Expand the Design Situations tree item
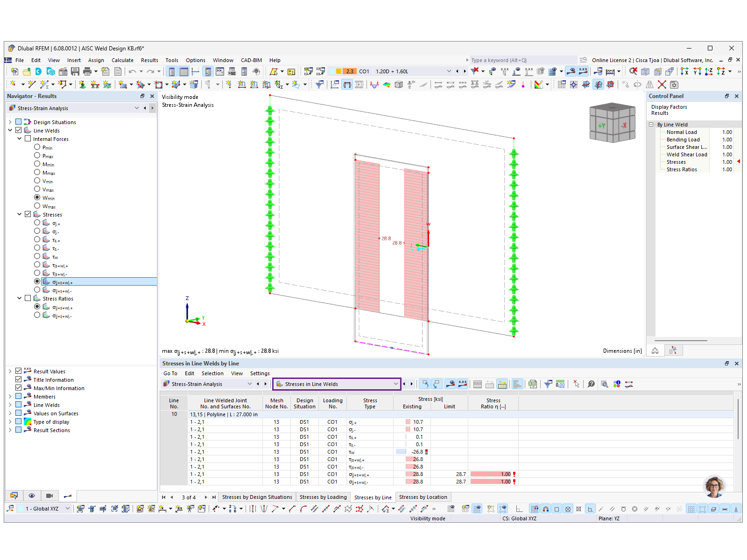Viewport: 747px width, 560px height. point(10,122)
